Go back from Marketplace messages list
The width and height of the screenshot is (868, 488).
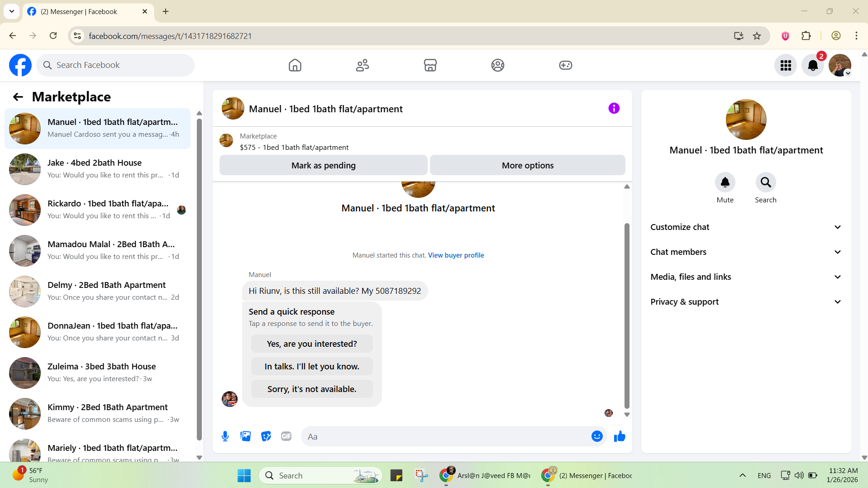18,97
